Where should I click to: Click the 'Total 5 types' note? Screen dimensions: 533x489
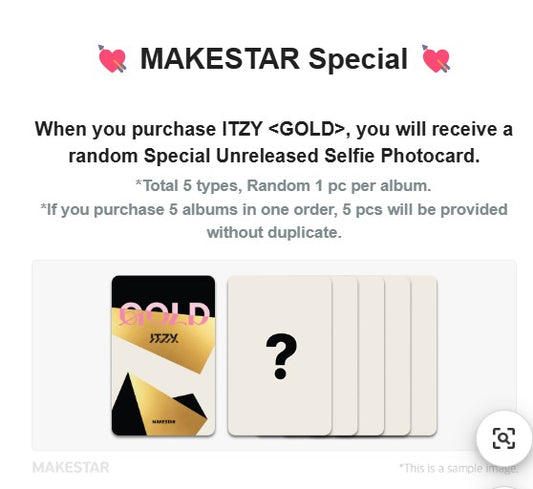(x=283, y=186)
